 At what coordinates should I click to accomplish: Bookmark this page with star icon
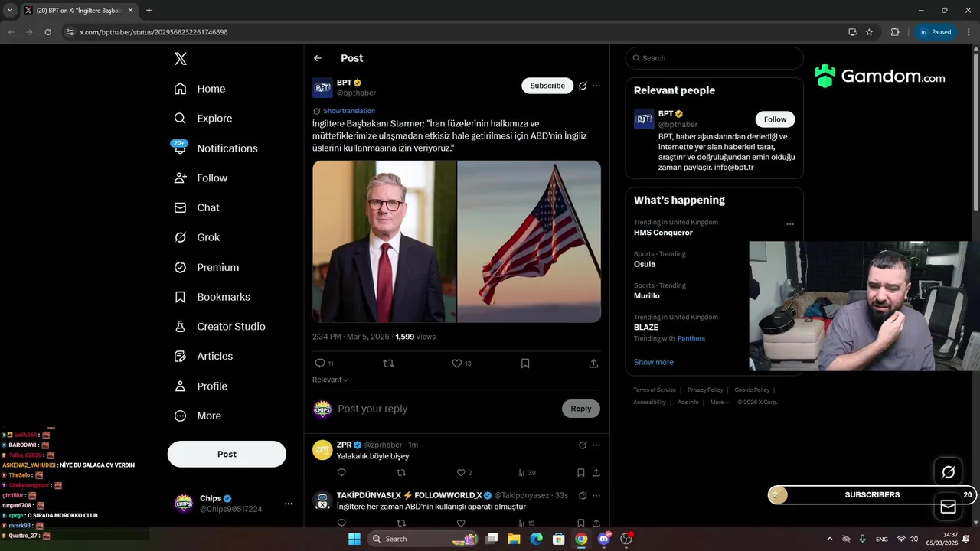click(x=869, y=32)
